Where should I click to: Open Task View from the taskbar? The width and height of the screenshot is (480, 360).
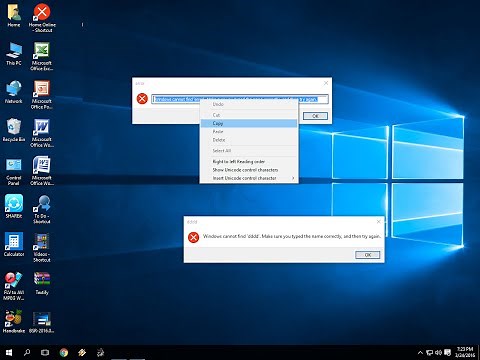[45, 352]
